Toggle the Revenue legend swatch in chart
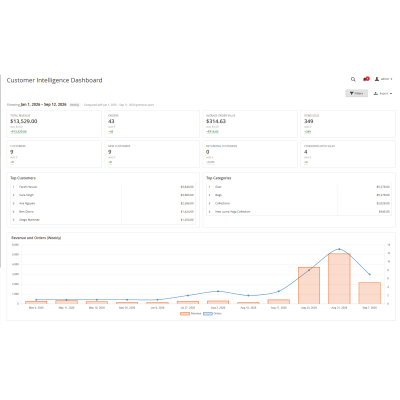Viewport: 400px width, 400px height. (185, 314)
